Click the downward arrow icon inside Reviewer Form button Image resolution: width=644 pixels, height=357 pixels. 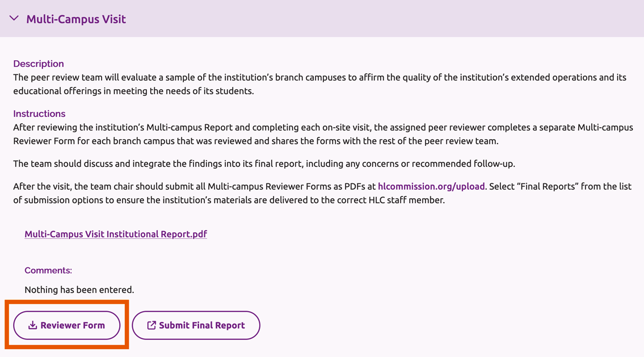[x=33, y=325]
